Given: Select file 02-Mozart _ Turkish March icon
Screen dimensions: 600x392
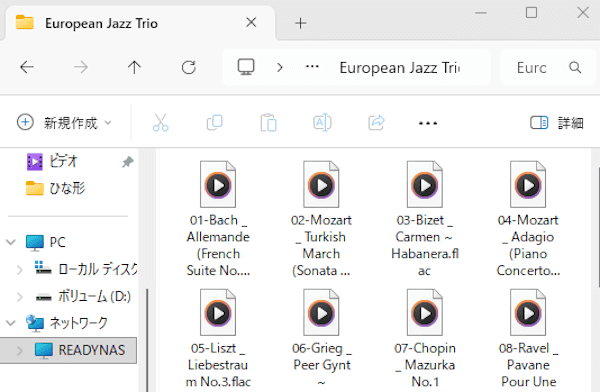Looking at the screenshot, I should point(321,185).
